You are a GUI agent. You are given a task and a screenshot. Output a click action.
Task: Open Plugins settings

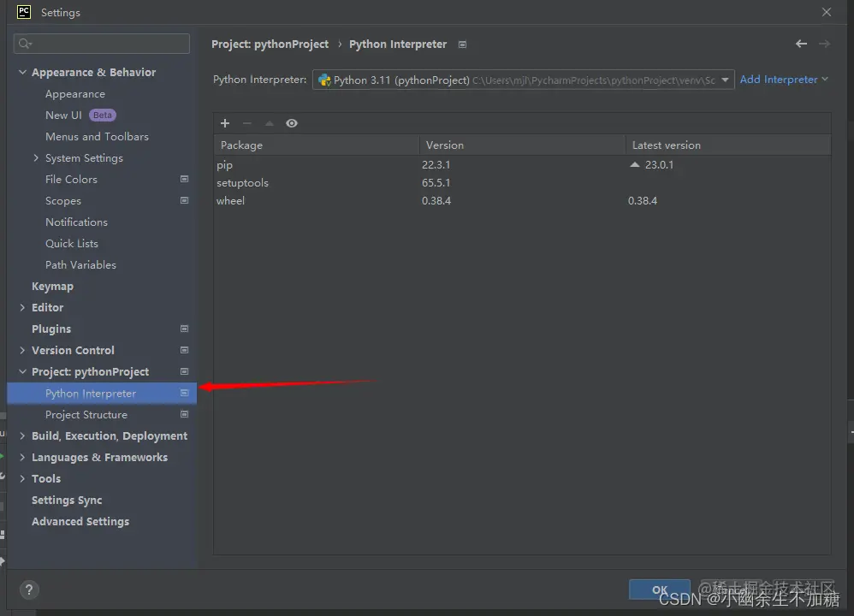pos(51,329)
